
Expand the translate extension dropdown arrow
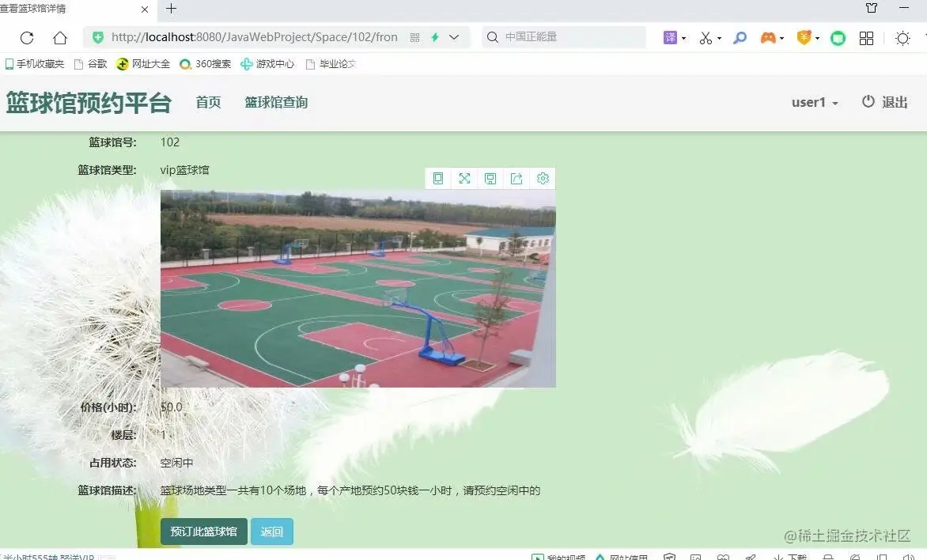point(684,39)
